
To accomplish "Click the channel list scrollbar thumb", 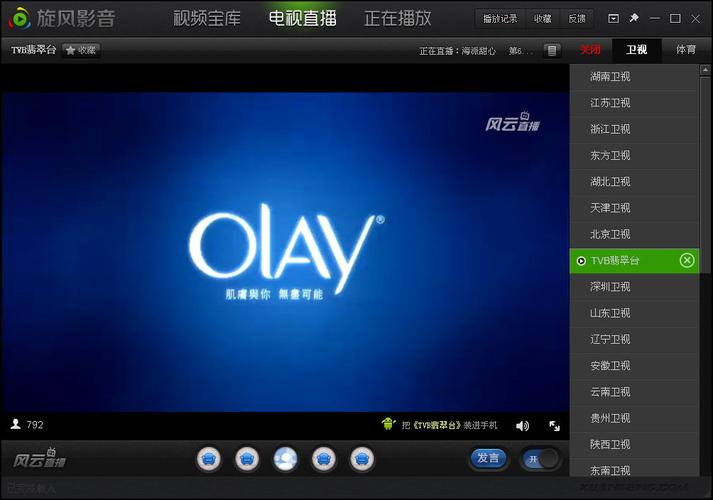I will [705, 175].
